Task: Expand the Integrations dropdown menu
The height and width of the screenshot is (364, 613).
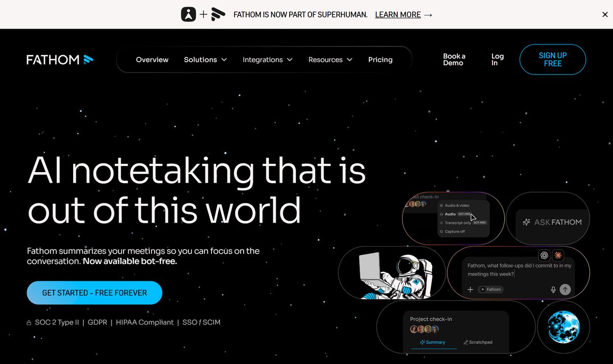Action: 268,60
